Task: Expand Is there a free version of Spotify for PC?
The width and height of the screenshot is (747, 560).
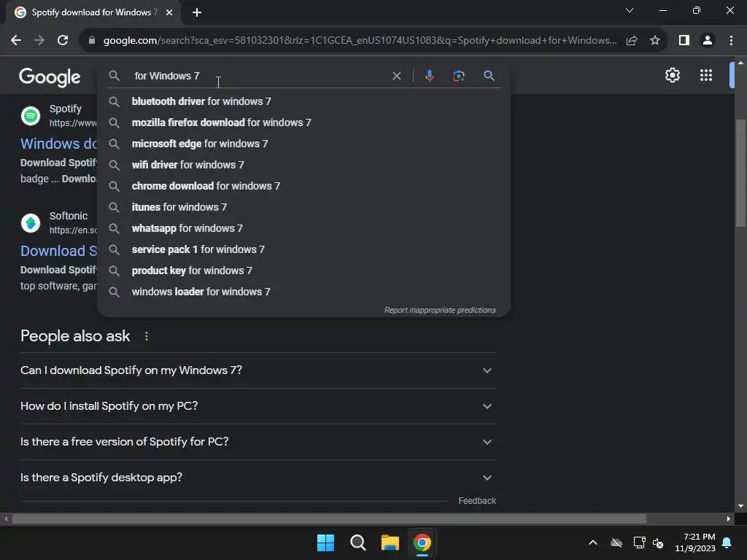Action: coord(258,442)
